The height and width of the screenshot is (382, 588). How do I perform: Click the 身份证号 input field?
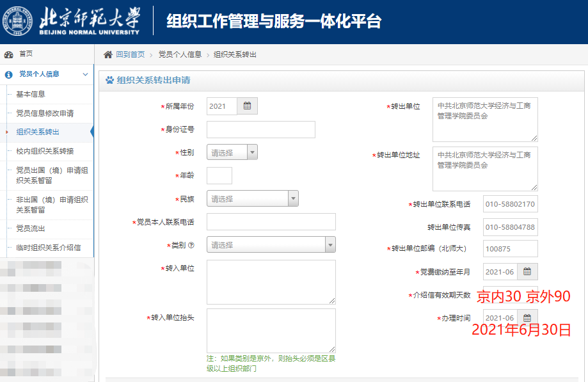point(260,129)
